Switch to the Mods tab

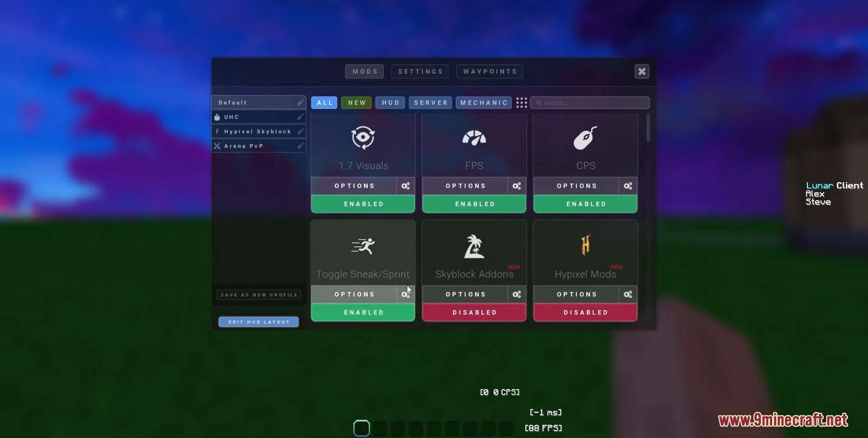(x=364, y=72)
